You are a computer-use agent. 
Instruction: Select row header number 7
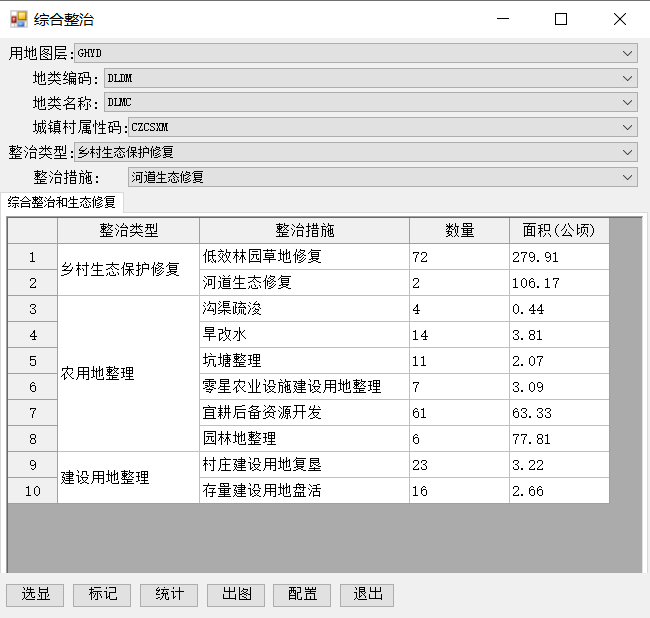pos(32,413)
